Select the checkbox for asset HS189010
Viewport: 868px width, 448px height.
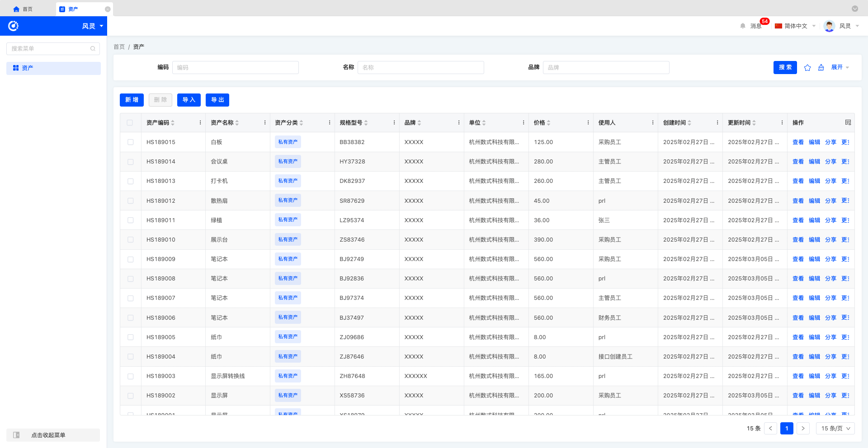click(131, 240)
